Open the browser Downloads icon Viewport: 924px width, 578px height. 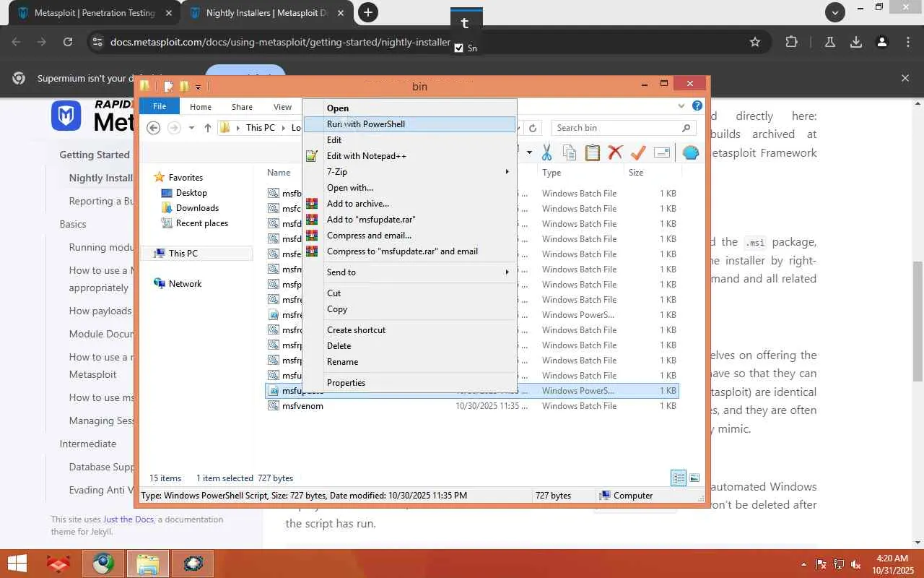pyautogui.click(x=856, y=42)
